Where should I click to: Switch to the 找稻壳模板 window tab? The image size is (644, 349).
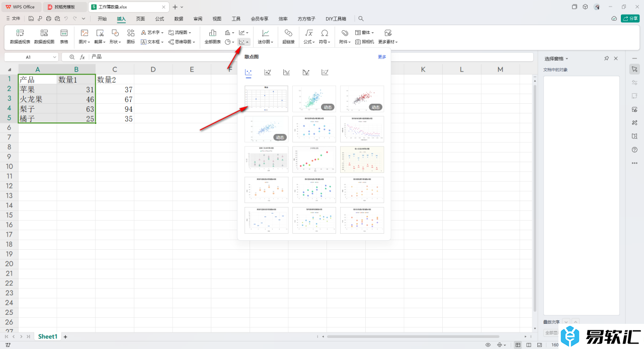(64, 7)
